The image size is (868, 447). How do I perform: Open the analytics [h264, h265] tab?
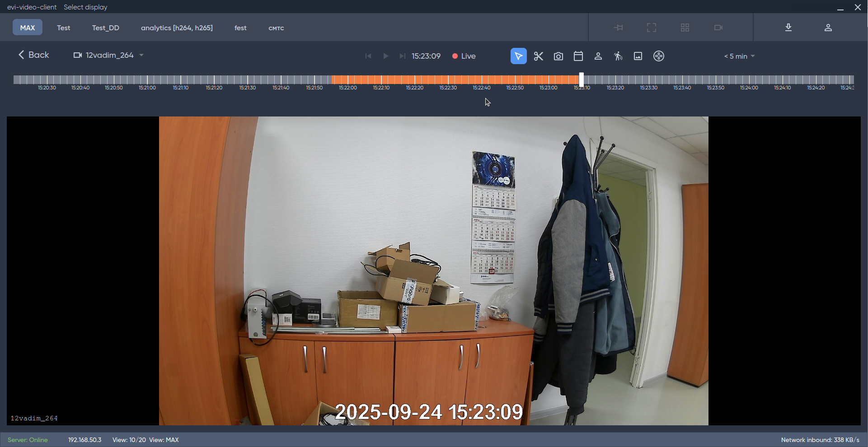177,28
